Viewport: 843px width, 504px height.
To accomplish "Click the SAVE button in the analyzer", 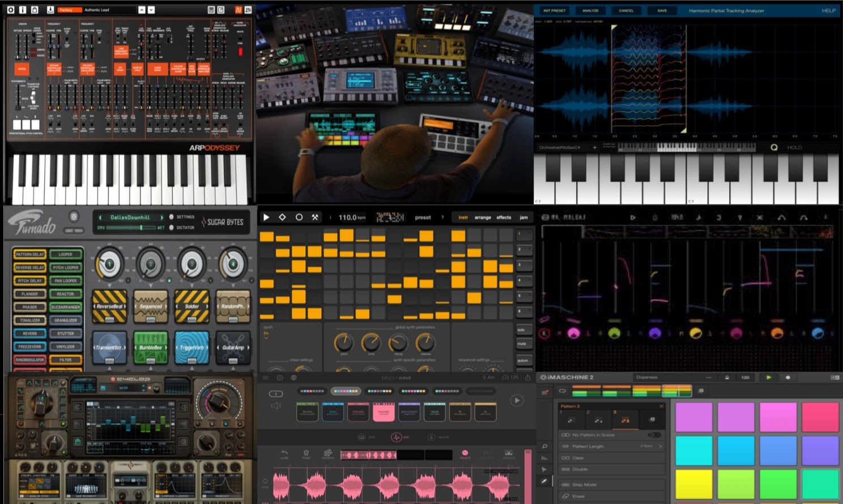I will pyautogui.click(x=662, y=11).
